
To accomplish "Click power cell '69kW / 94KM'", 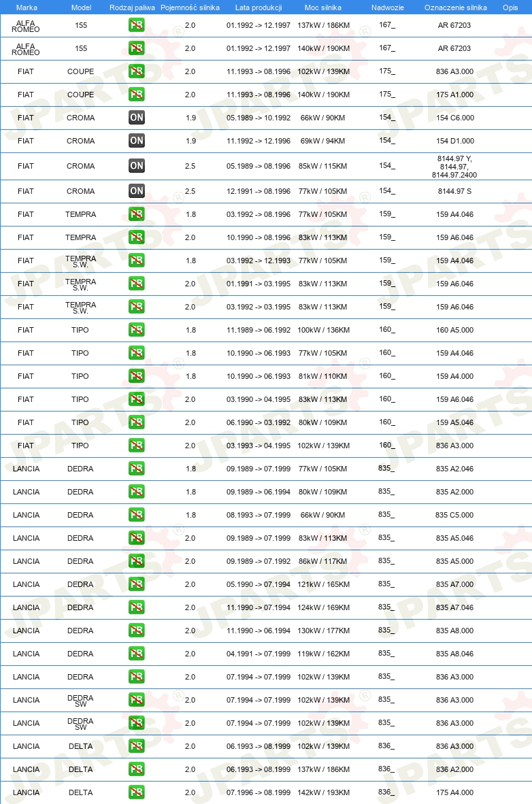I will 322,141.
